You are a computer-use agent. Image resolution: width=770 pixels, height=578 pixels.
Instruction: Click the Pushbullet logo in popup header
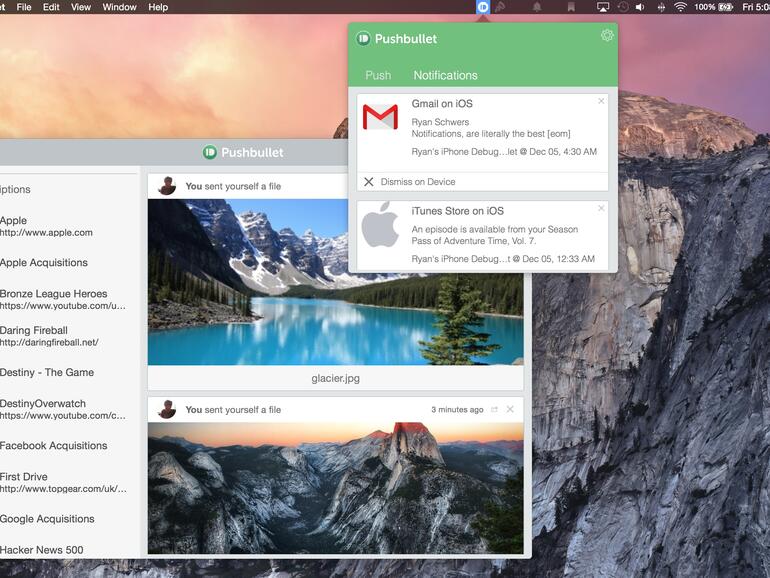[363, 38]
